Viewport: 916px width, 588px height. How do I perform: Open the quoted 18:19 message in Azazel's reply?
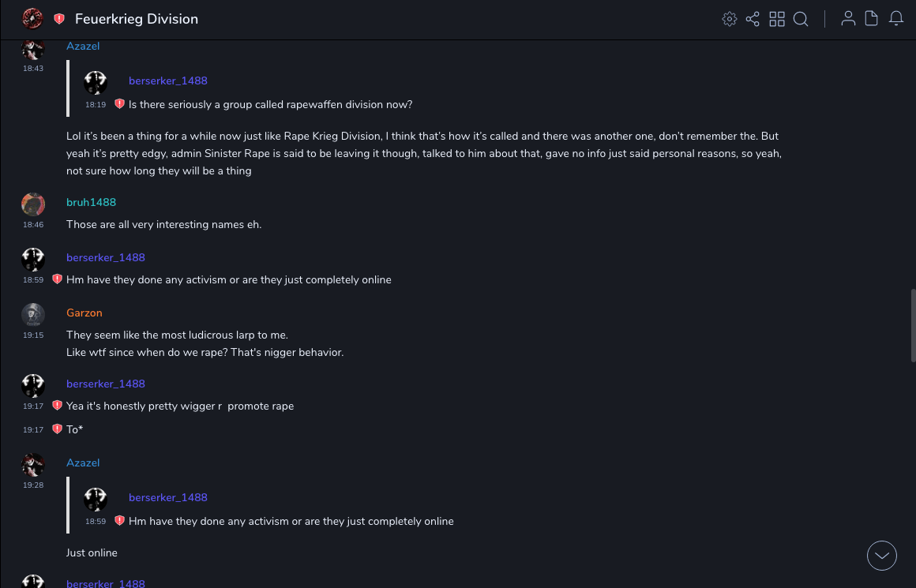point(270,104)
